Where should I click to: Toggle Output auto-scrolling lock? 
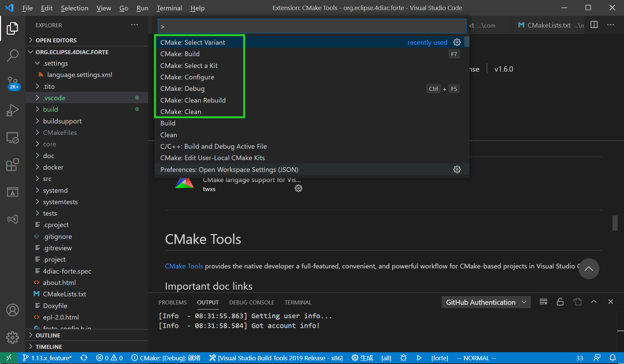(560, 301)
